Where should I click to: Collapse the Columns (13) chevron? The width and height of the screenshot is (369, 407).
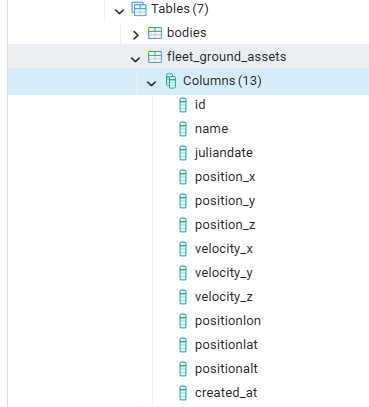click(151, 83)
